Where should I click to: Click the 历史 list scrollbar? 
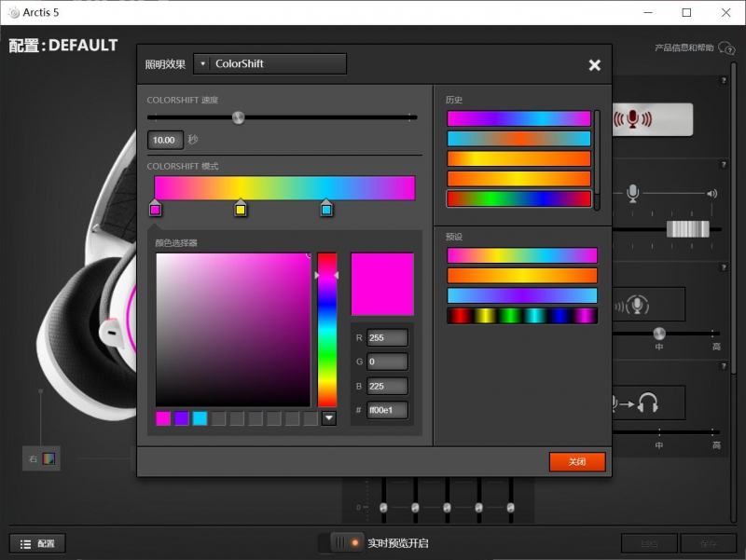point(597,159)
